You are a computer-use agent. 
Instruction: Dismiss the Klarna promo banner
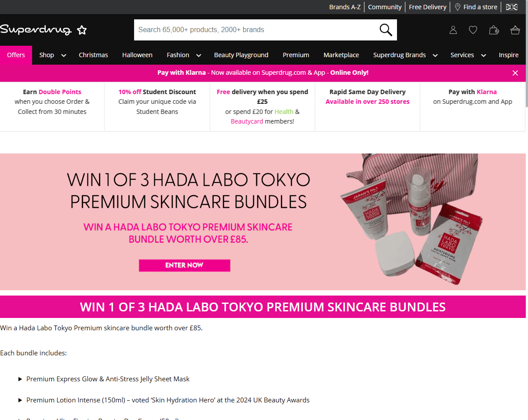point(515,73)
